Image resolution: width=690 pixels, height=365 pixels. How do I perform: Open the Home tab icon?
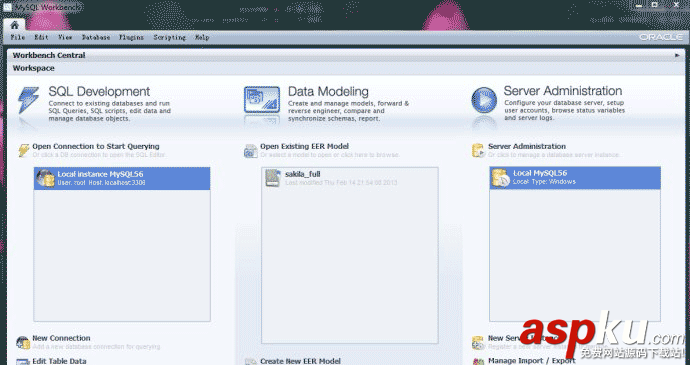pyautogui.click(x=15, y=25)
